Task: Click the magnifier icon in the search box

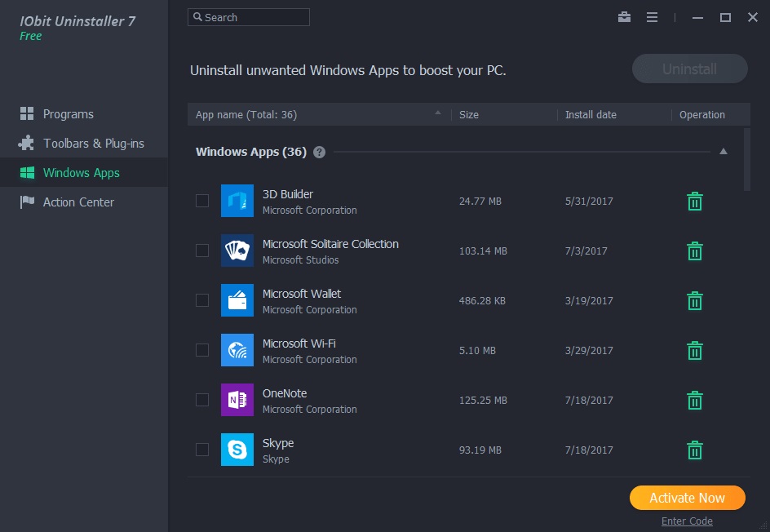Action: pyautogui.click(x=197, y=17)
